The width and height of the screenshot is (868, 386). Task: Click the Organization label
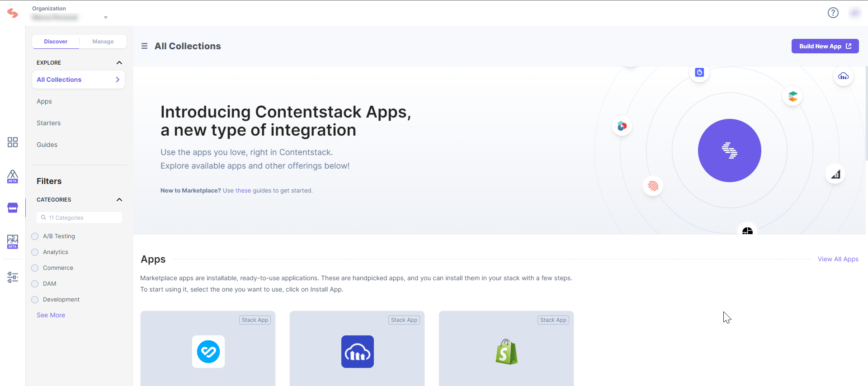[49, 9]
